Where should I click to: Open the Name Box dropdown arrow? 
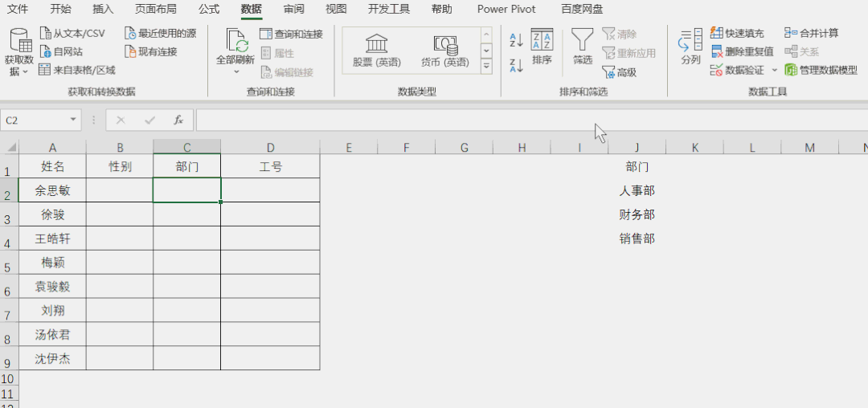73,120
